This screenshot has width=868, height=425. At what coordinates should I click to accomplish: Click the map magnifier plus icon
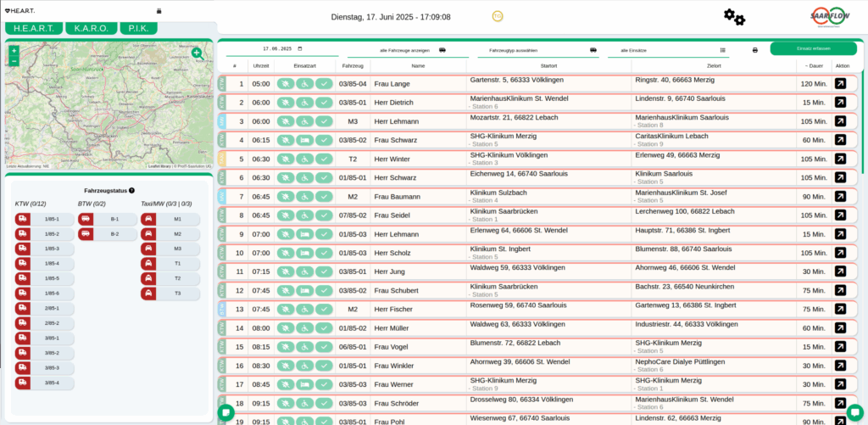click(x=197, y=53)
